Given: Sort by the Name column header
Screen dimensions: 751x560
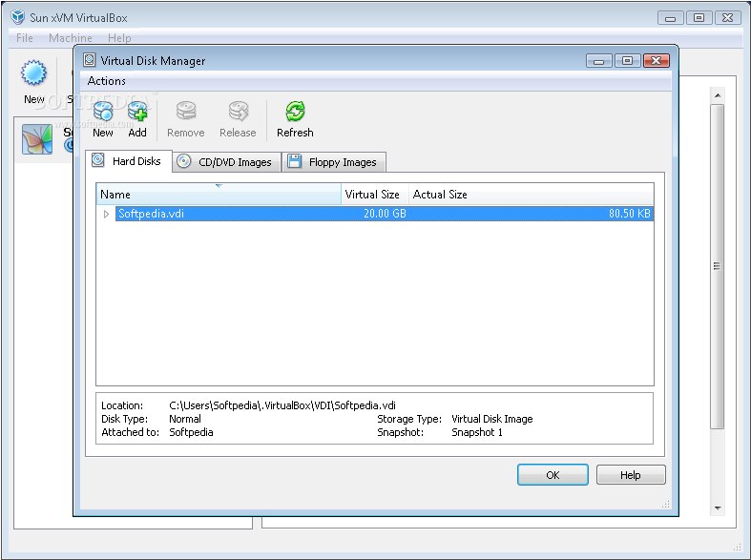Looking at the screenshot, I should pyautogui.click(x=219, y=195).
